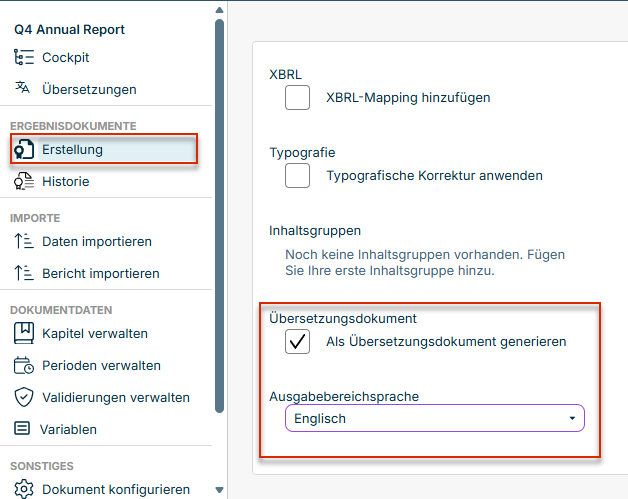This screenshot has height=499, width=628.
Task: Click sidebar scroll down arrow
Action: pyautogui.click(x=219, y=490)
